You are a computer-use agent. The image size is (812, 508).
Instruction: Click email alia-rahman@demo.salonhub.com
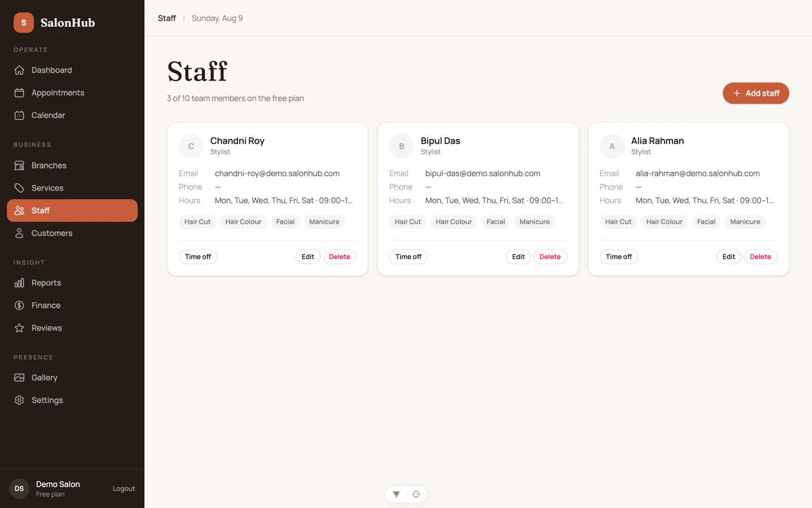point(698,174)
